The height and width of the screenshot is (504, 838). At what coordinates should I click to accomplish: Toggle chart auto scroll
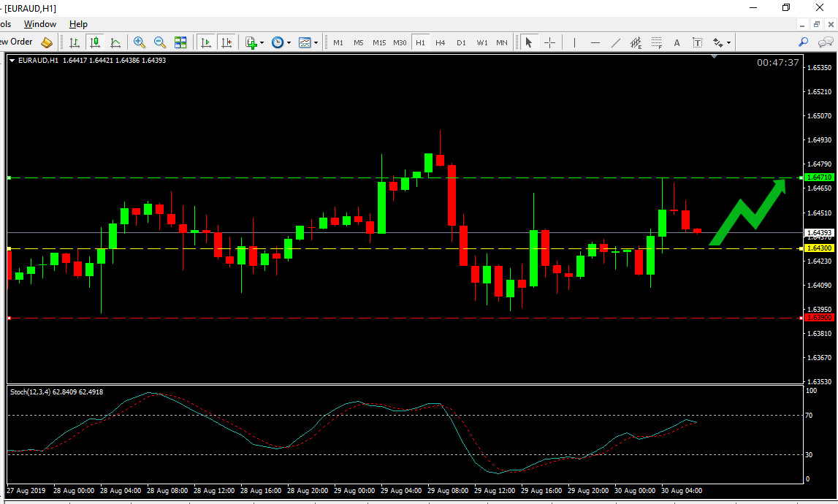click(206, 42)
